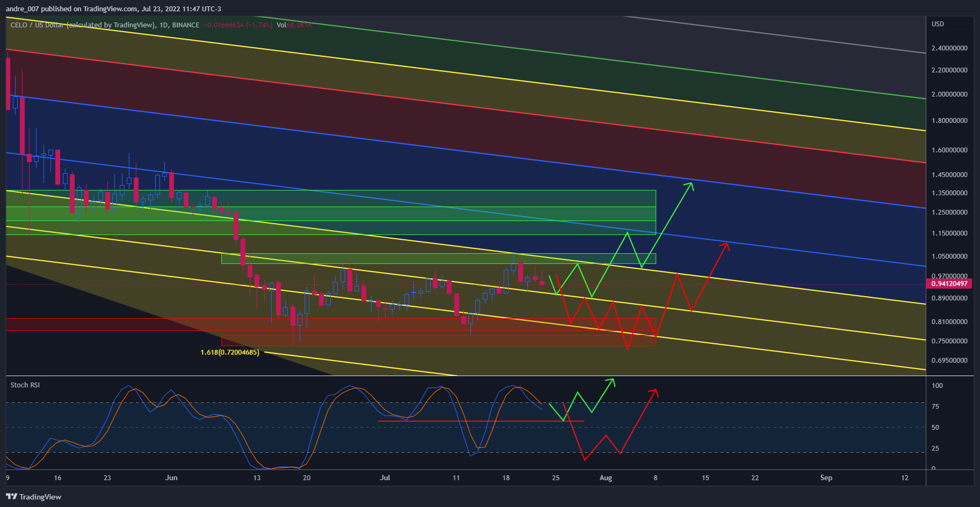The image size is (980, 507).
Task: Click the 1.05000000 price axis label
Action: (949, 256)
